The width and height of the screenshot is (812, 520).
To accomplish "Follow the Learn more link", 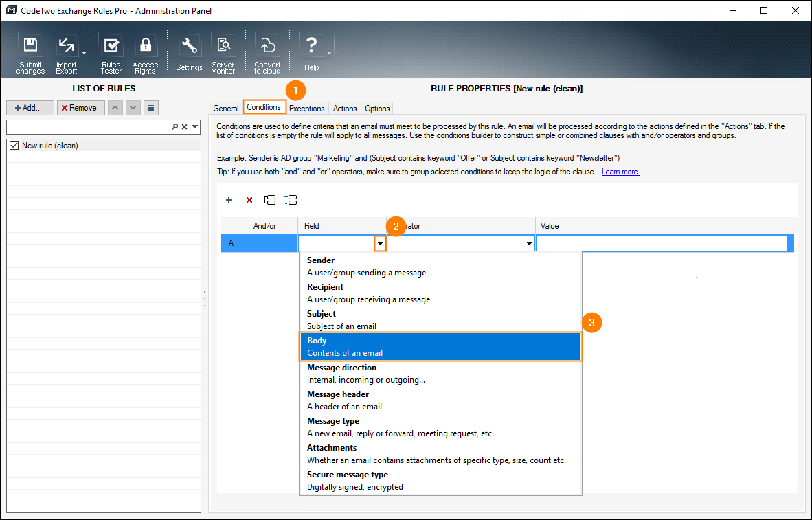I will [x=620, y=172].
